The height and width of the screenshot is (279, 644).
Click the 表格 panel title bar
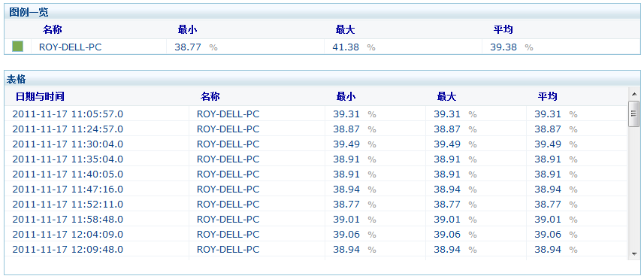pos(322,79)
